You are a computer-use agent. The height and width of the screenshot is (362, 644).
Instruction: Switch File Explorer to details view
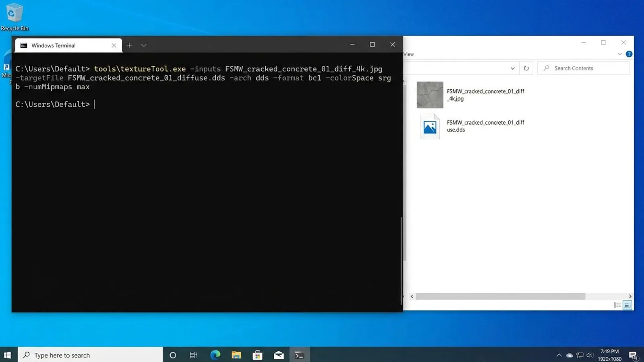[x=617, y=305]
